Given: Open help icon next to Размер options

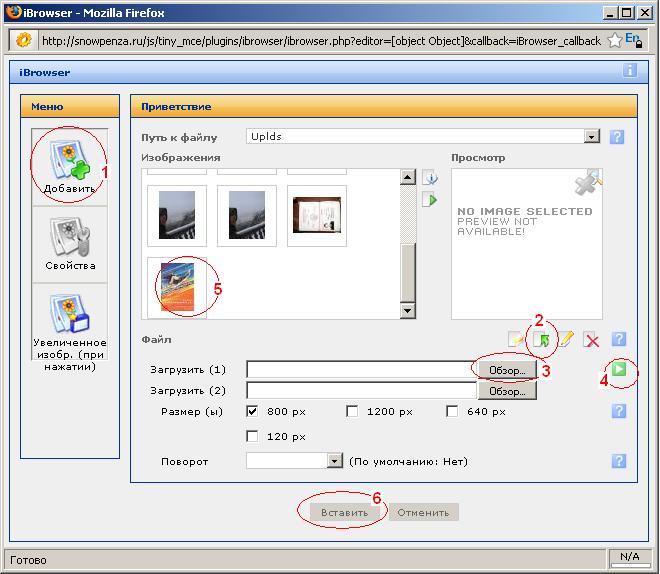Looking at the screenshot, I should coord(618,411).
